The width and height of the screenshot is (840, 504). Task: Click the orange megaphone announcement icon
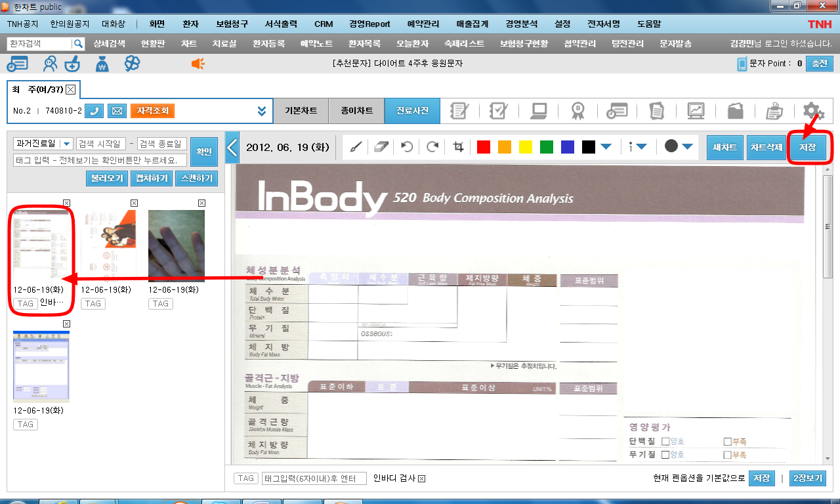[x=198, y=64]
